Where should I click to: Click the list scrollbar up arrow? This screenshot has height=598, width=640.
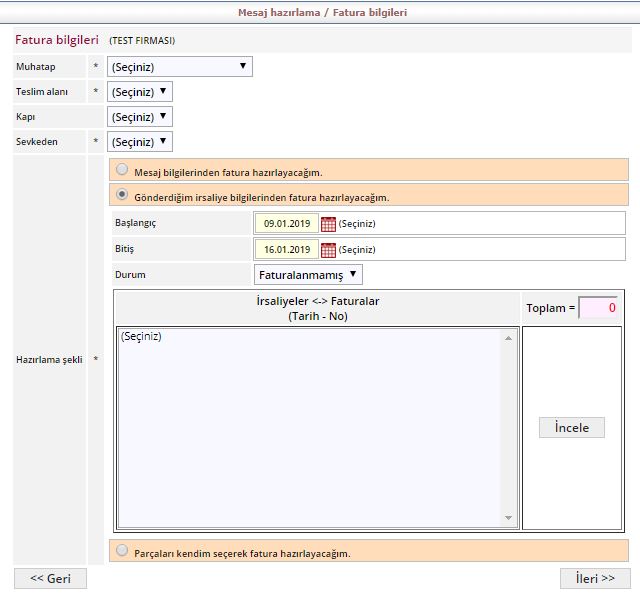tap(508, 339)
